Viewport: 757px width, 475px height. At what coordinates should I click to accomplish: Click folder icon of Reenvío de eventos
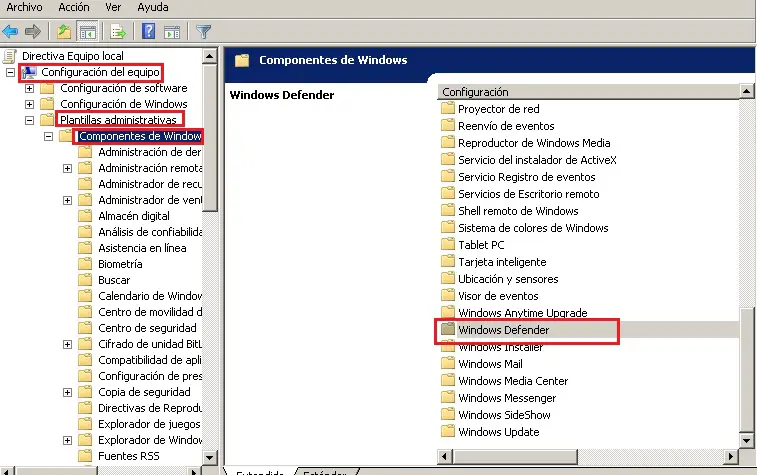(x=448, y=125)
